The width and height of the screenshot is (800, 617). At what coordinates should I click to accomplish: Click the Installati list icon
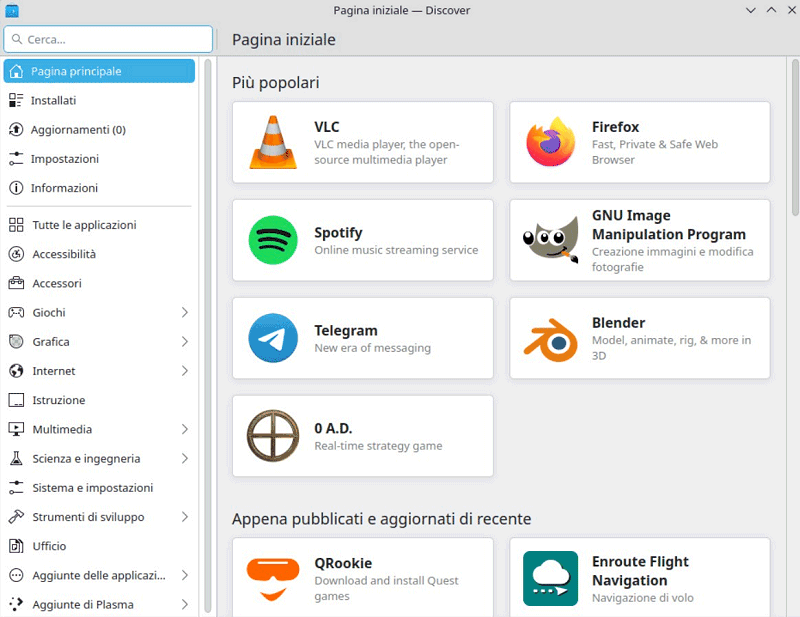[16, 100]
